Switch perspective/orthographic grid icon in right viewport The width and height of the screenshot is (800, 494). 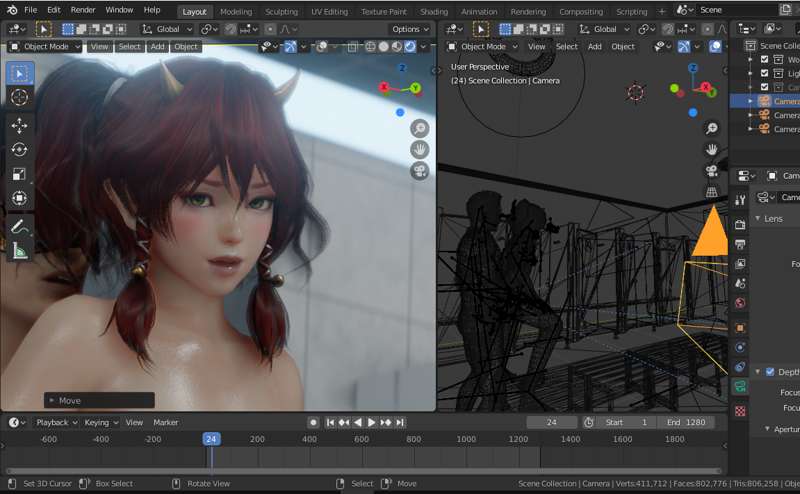tap(711, 192)
